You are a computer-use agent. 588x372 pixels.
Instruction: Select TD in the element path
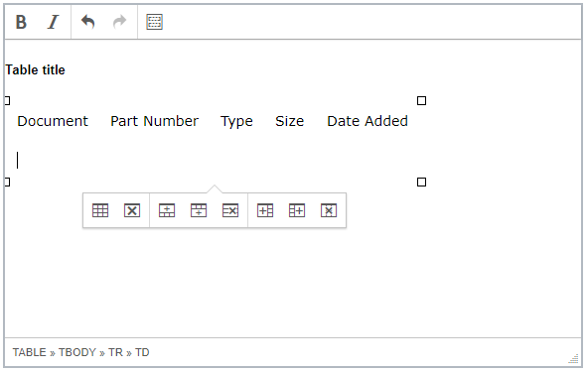pyautogui.click(x=142, y=352)
